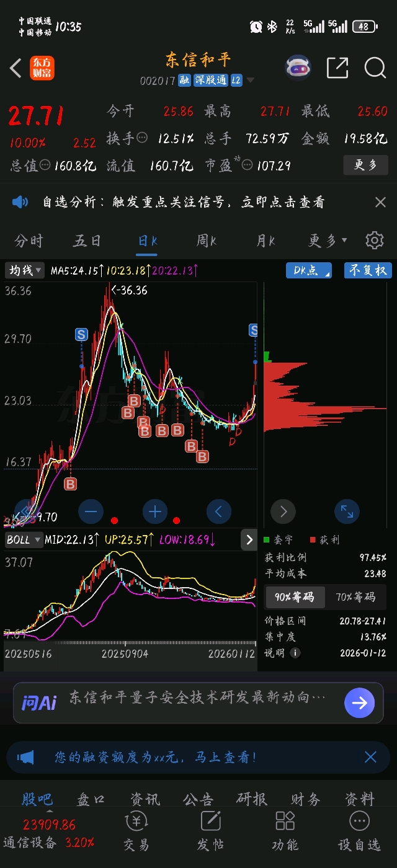Switch to 月K chart tab
Image resolution: width=397 pixels, height=868 pixels.
[x=265, y=241]
